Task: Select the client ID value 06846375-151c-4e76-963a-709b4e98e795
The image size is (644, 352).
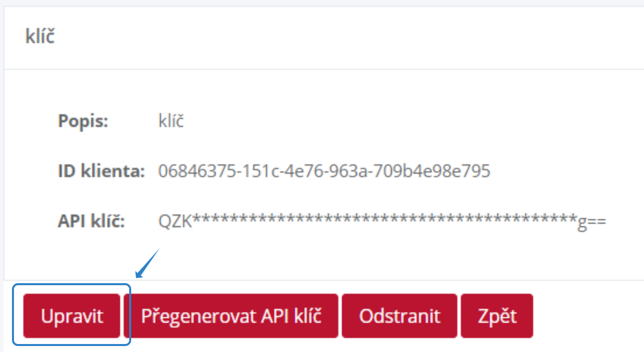Action: pyautogui.click(x=324, y=171)
